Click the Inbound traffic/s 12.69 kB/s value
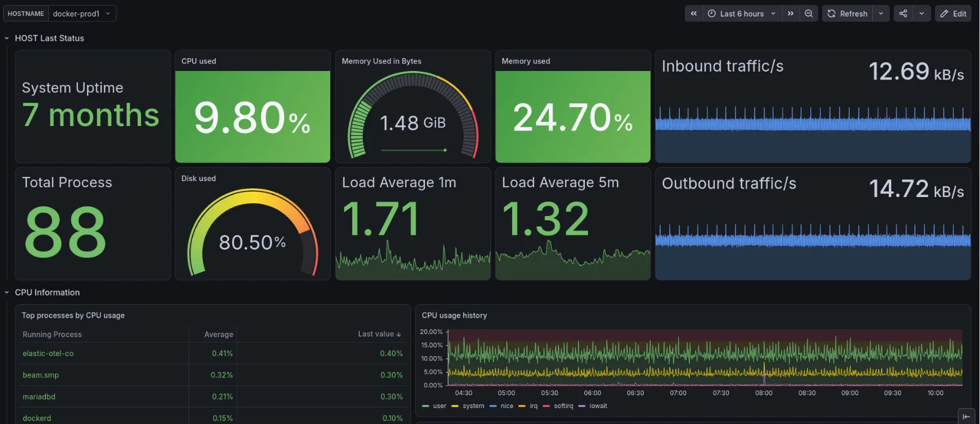This screenshot has height=424, width=980. click(916, 72)
